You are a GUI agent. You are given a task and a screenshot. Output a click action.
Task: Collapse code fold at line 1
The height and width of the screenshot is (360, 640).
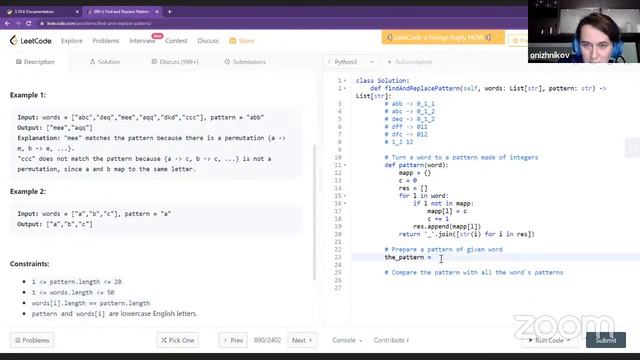point(345,81)
